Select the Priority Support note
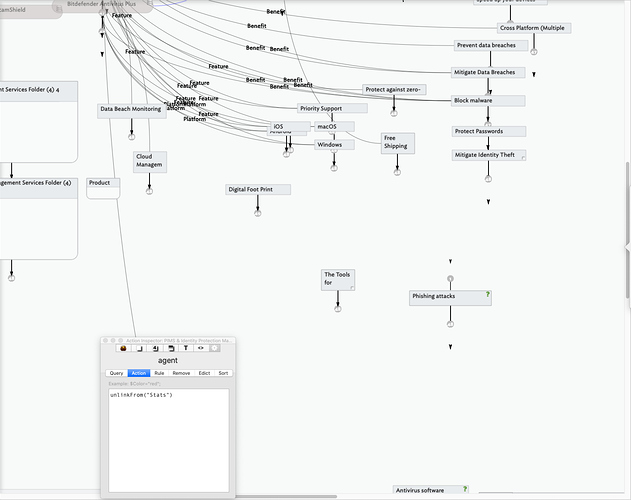The height and width of the screenshot is (500, 631). pyautogui.click(x=332, y=108)
